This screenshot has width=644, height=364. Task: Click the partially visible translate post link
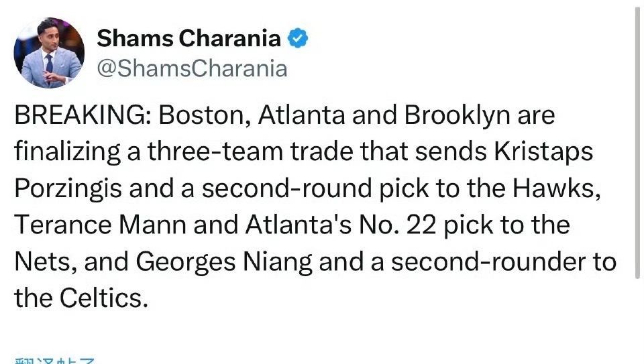54,360
